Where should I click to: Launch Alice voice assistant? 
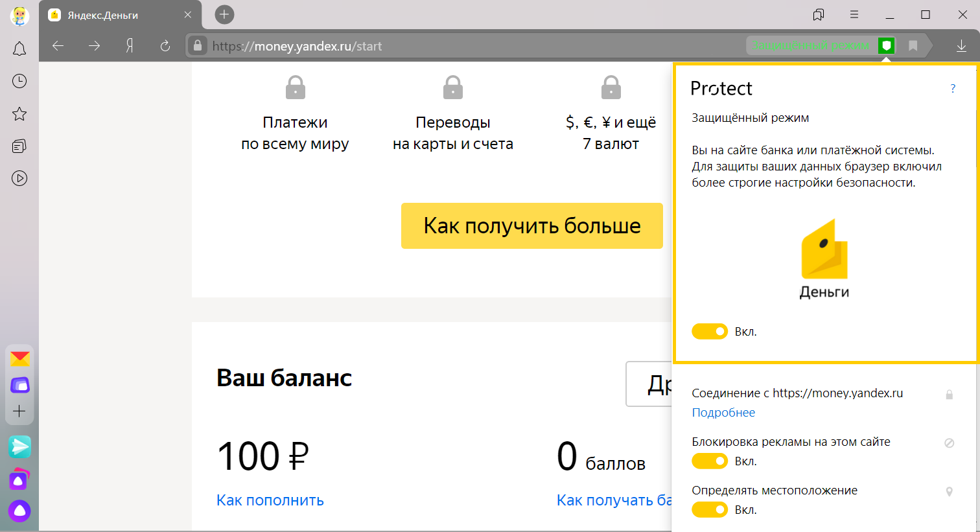(19, 511)
